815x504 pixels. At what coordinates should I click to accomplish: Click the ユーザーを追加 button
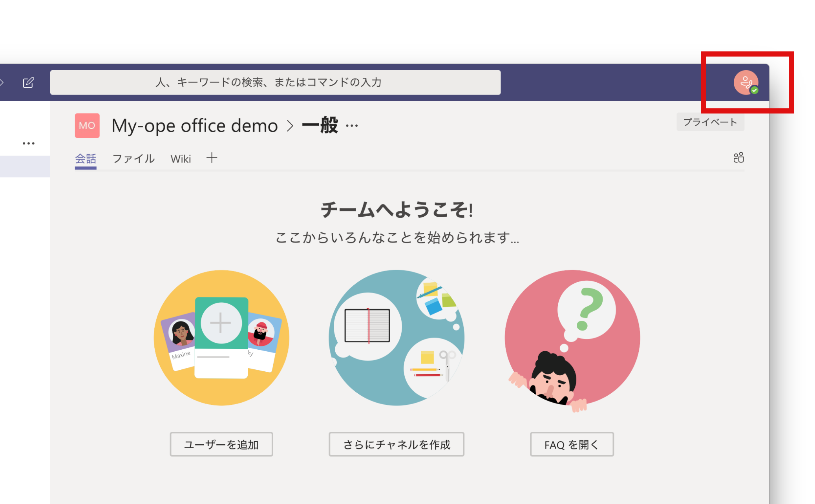pos(221,444)
